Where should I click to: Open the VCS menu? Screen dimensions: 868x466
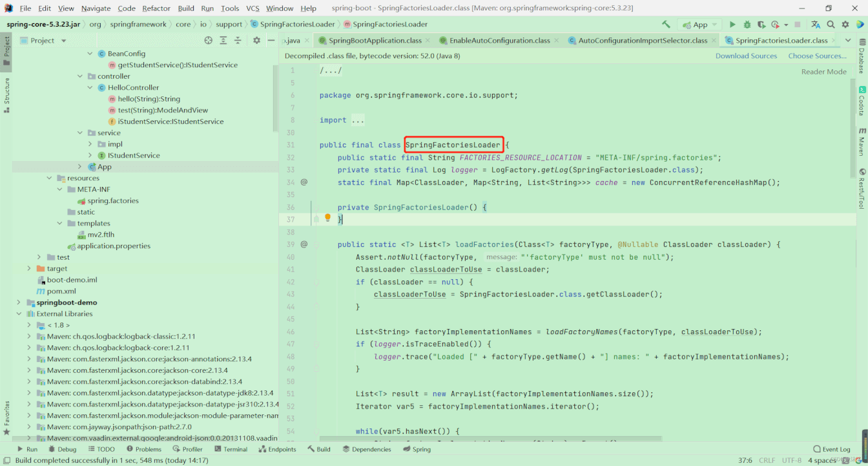click(x=253, y=8)
